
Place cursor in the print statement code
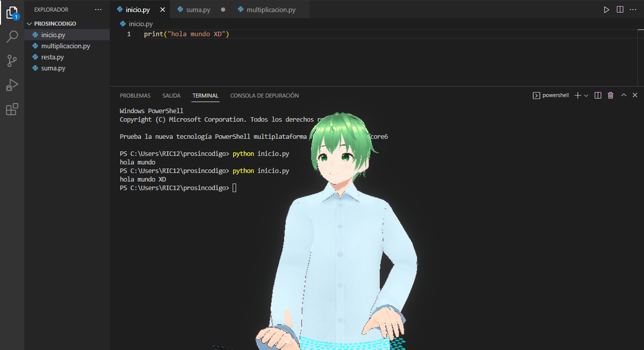(186, 34)
